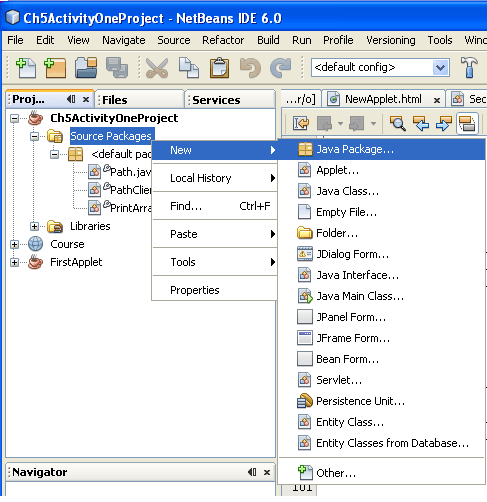Choose New in the context menu

(215, 150)
